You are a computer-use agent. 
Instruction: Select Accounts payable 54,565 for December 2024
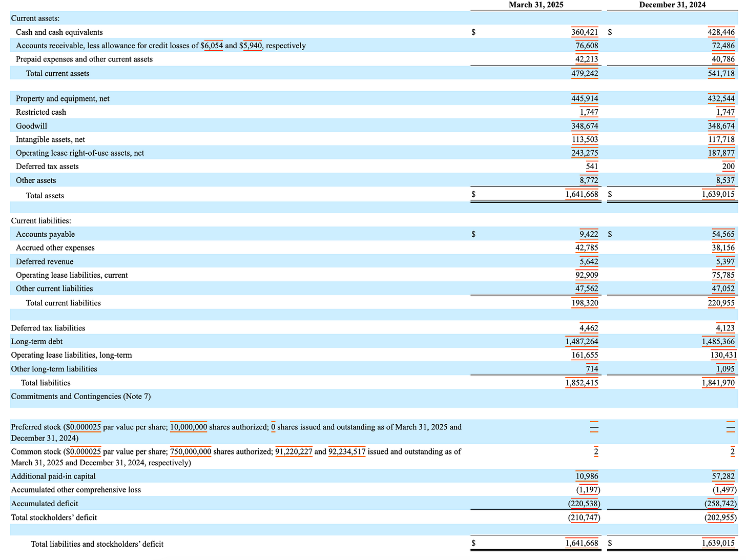[x=723, y=234]
